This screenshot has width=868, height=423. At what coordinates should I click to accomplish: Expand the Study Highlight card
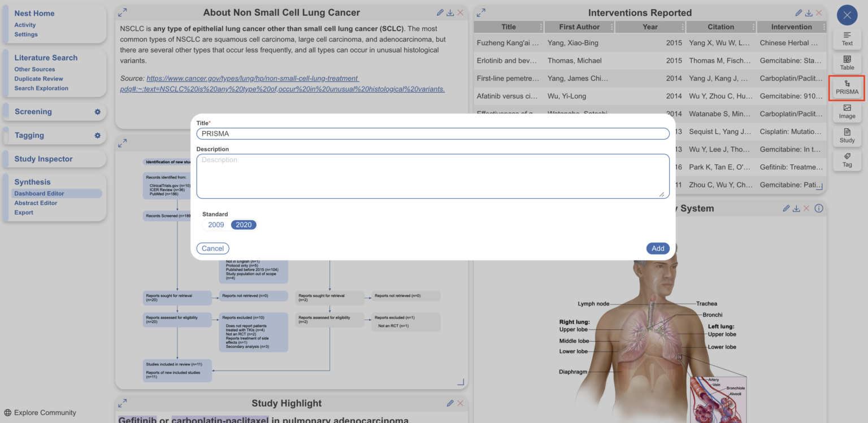(x=123, y=403)
